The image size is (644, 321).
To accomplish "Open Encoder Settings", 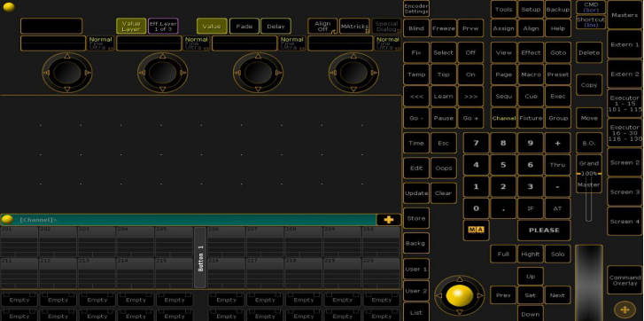I will click(416, 9).
